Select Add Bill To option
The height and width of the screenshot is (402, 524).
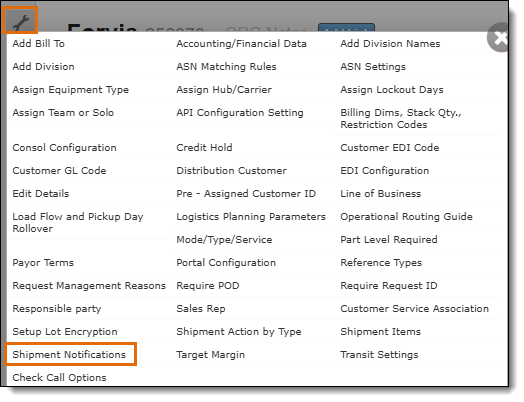pyautogui.click(x=38, y=43)
